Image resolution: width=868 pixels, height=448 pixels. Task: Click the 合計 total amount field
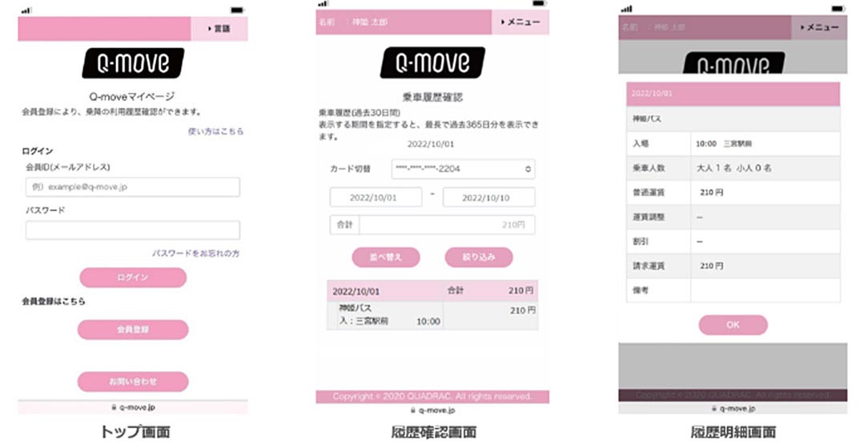point(446,226)
